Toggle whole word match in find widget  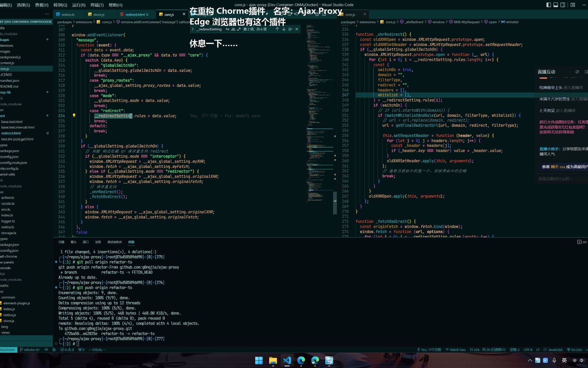tap(233, 29)
